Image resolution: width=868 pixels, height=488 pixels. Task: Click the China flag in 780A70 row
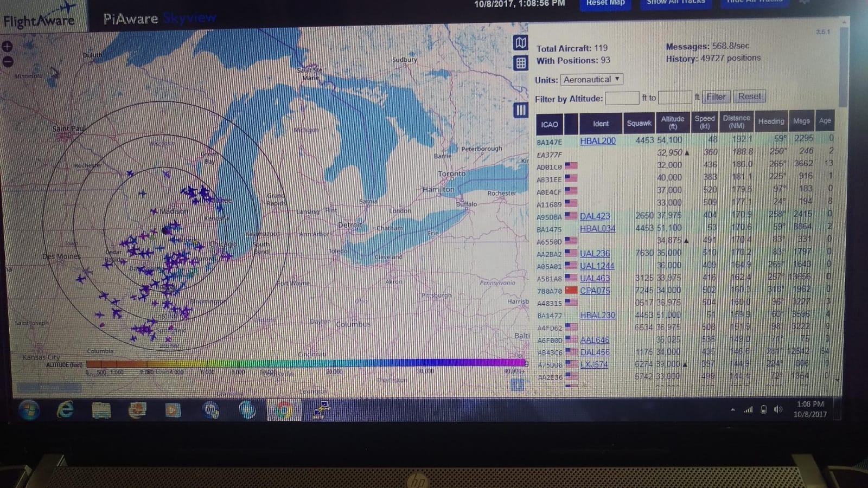pyautogui.click(x=571, y=290)
